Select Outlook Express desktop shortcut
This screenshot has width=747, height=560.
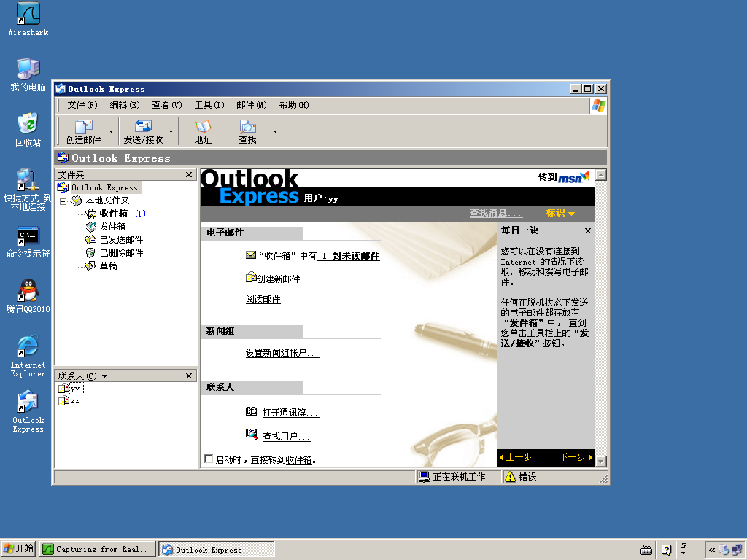pyautogui.click(x=28, y=411)
